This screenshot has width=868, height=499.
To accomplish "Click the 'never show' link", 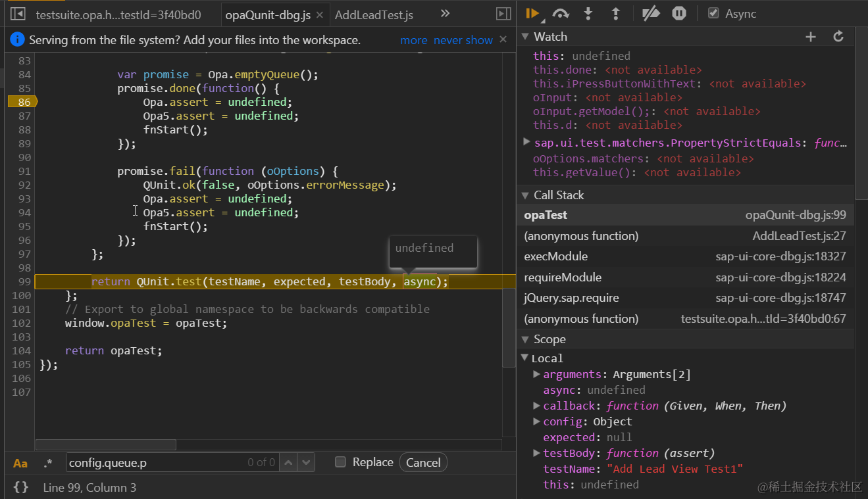I will [x=463, y=40].
